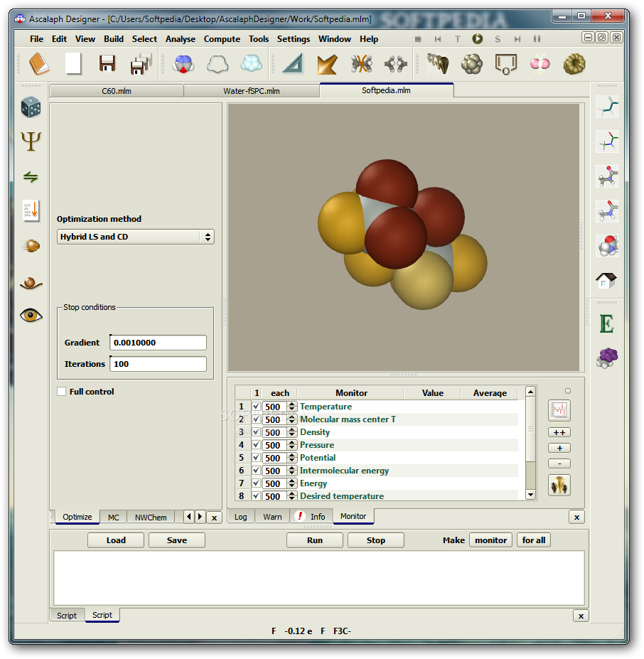Click the Save script button
The width and height of the screenshot is (644, 659).
click(177, 540)
